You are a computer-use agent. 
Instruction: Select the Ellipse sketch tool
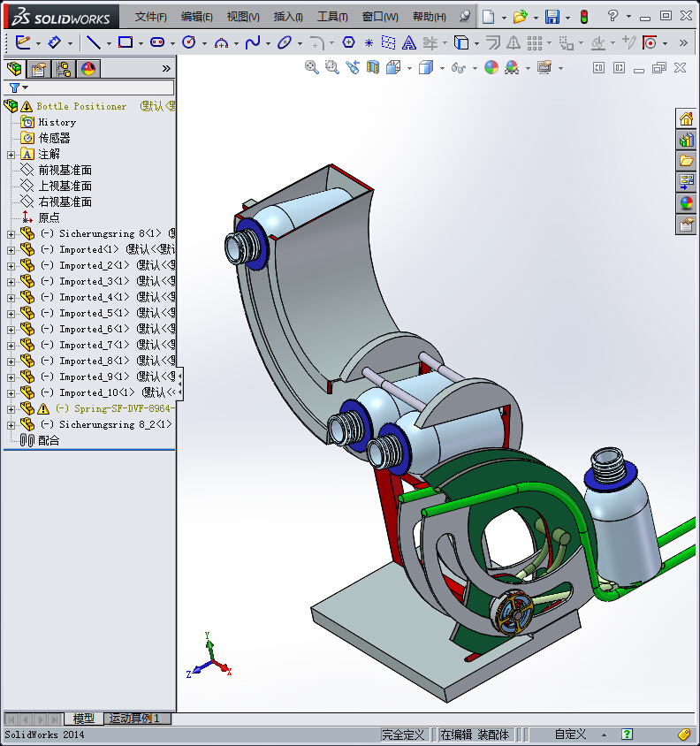[x=285, y=42]
